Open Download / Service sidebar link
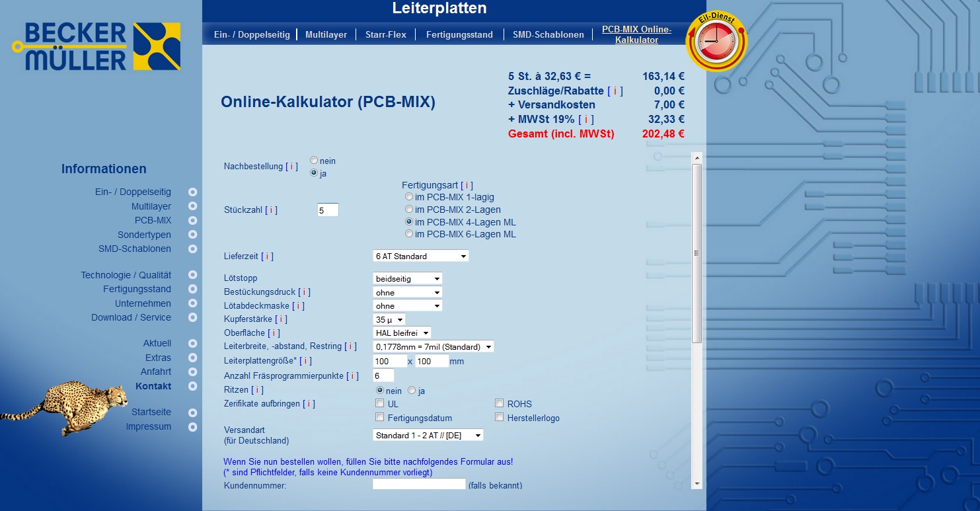The image size is (980, 511). click(x=131, y=317)
